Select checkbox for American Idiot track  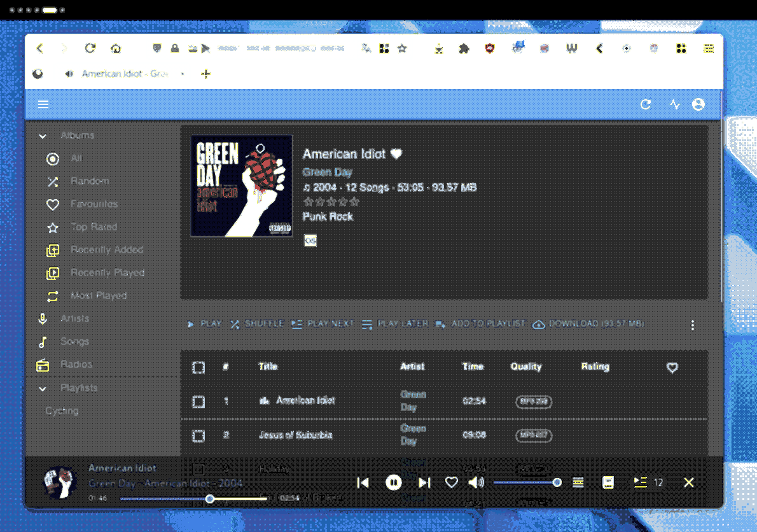point(198,402)
